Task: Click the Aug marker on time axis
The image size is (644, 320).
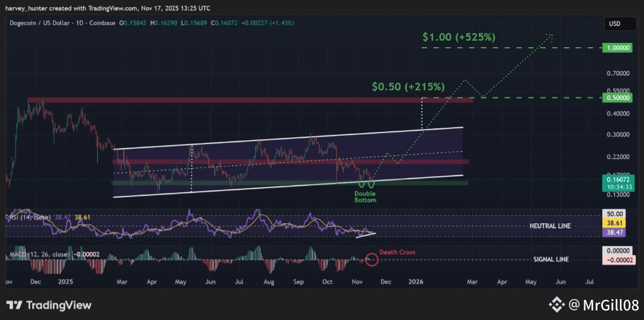Action: pyautogui.click(x=268, y=280)
